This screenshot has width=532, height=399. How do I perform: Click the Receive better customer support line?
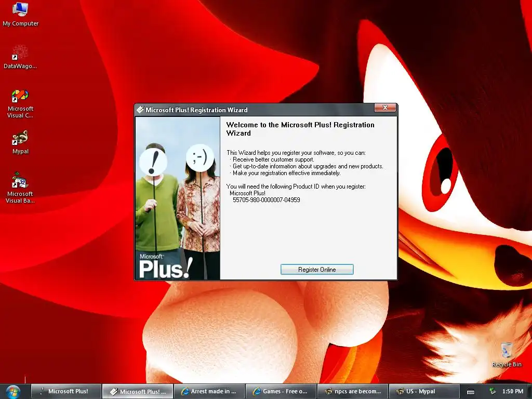(273, 159)
